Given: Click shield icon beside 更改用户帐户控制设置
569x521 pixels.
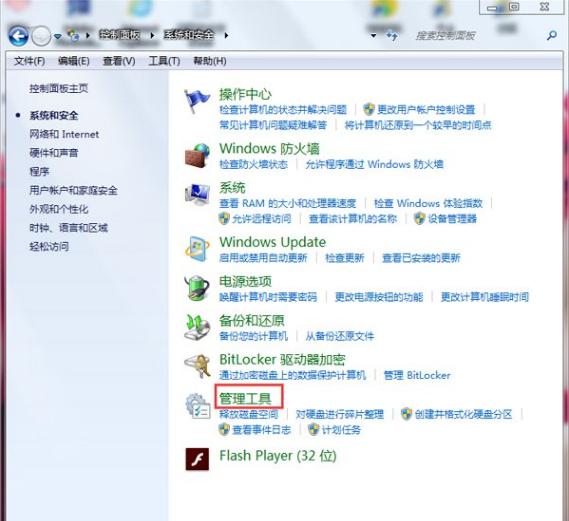Looking at the screenshot, I should pyautogui.click(x=369, y=109).
